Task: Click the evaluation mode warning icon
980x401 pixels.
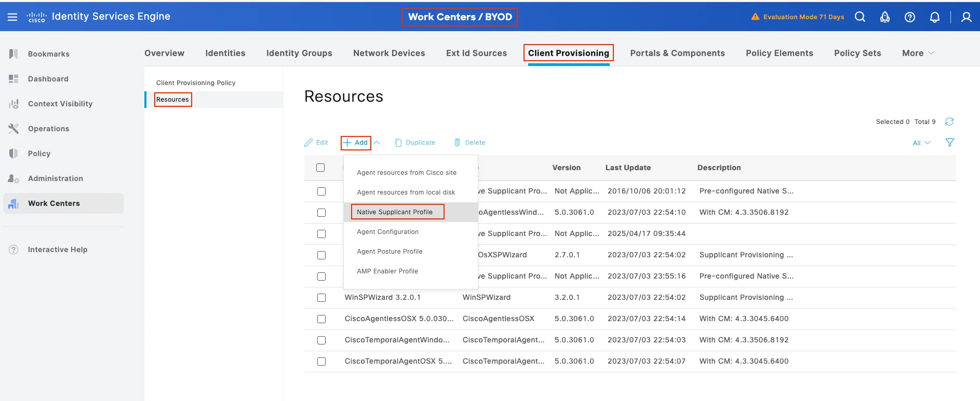Action: (x=755, y=17)
